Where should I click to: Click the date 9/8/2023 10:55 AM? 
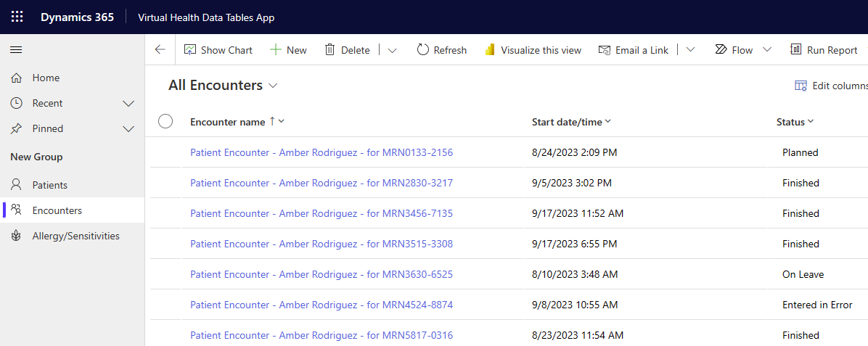click(x=575, y=305)
